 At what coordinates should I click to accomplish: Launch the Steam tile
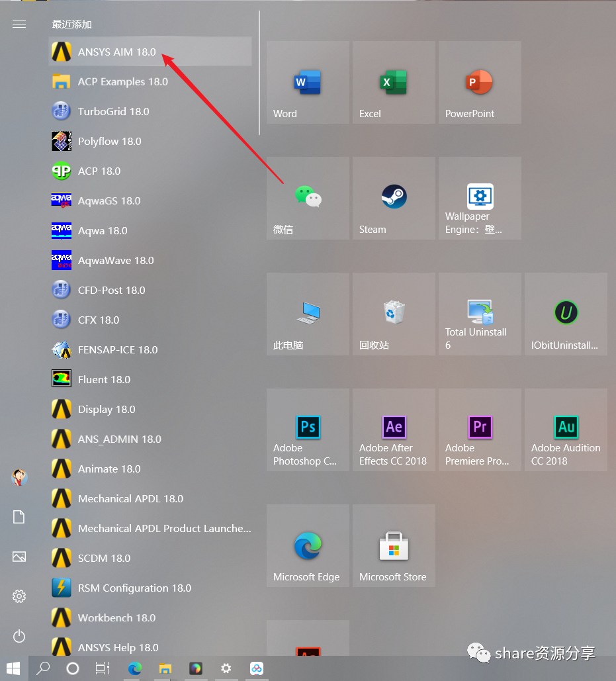394,198
